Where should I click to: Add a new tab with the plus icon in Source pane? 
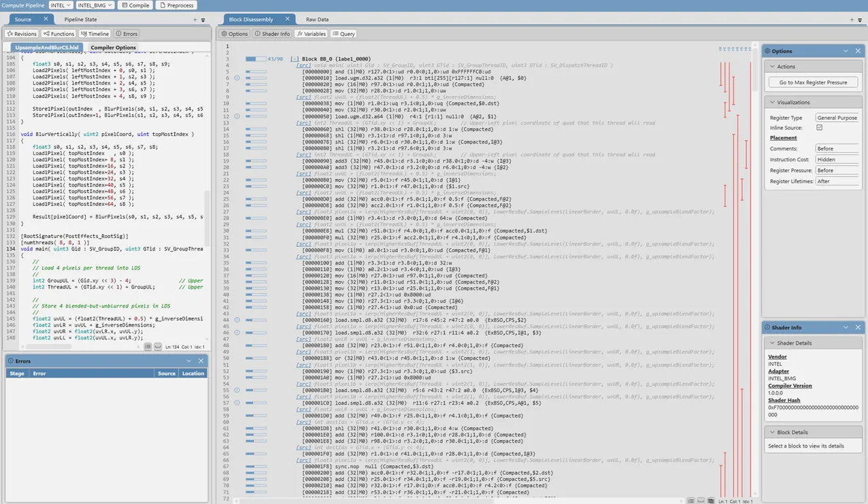(195, 20)
